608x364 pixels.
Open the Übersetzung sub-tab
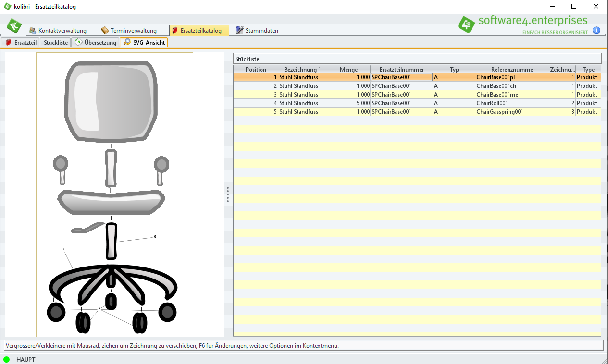click(96, 42)
